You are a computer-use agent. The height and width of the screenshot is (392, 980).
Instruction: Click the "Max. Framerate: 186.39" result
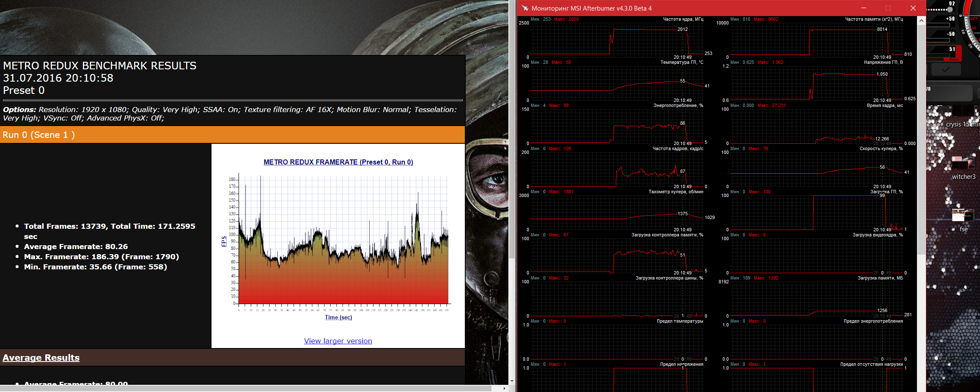point(102,257)
